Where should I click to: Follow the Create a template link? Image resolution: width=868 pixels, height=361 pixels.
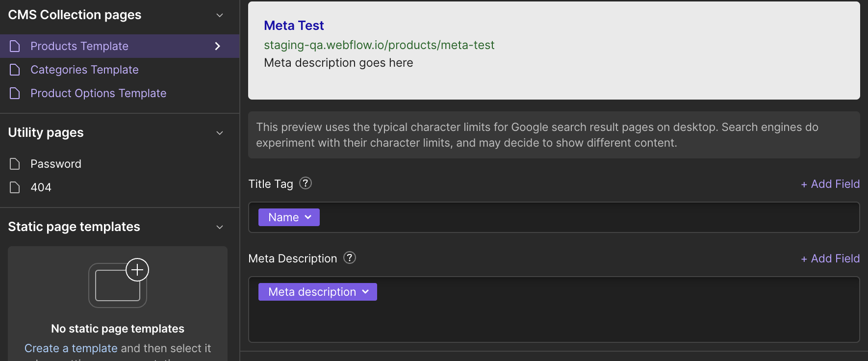[71, 348]
